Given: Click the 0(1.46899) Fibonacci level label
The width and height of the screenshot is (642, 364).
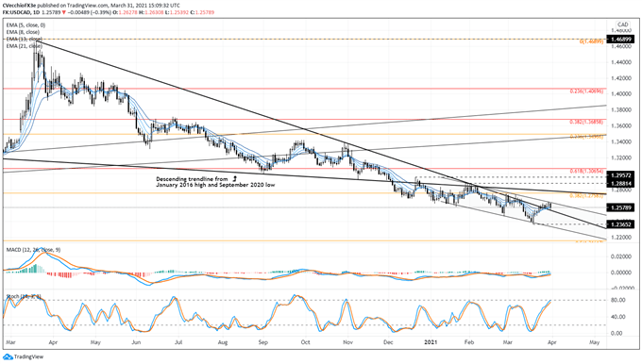Looking at the screenshot, I should tap(591, 41).
